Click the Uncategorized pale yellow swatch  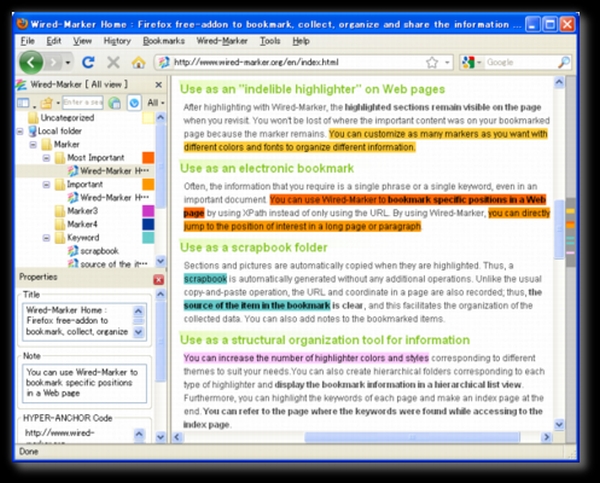point(148,117)
